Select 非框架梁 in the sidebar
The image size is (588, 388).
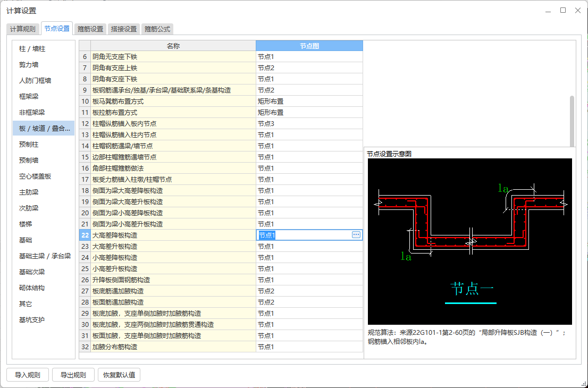[44, 113]
